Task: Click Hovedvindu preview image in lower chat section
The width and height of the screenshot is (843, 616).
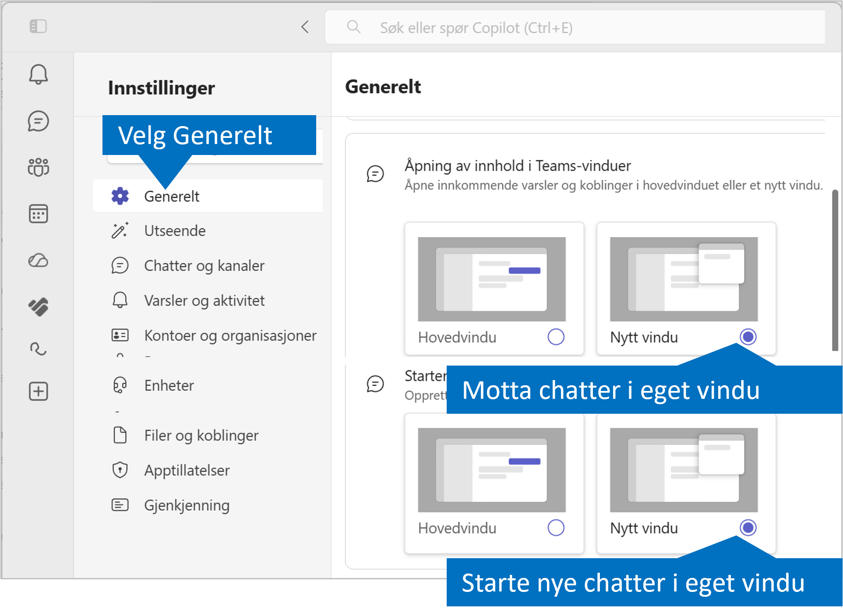Action: coord(492,470)
